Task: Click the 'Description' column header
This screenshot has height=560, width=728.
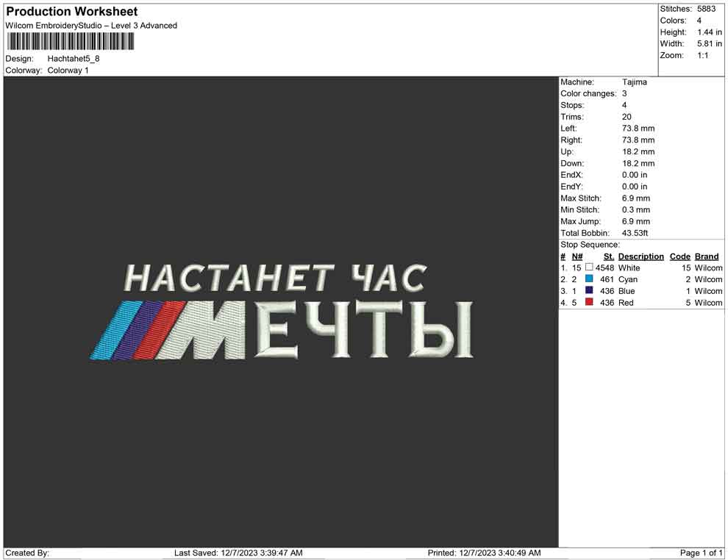Action: [640, 256]
